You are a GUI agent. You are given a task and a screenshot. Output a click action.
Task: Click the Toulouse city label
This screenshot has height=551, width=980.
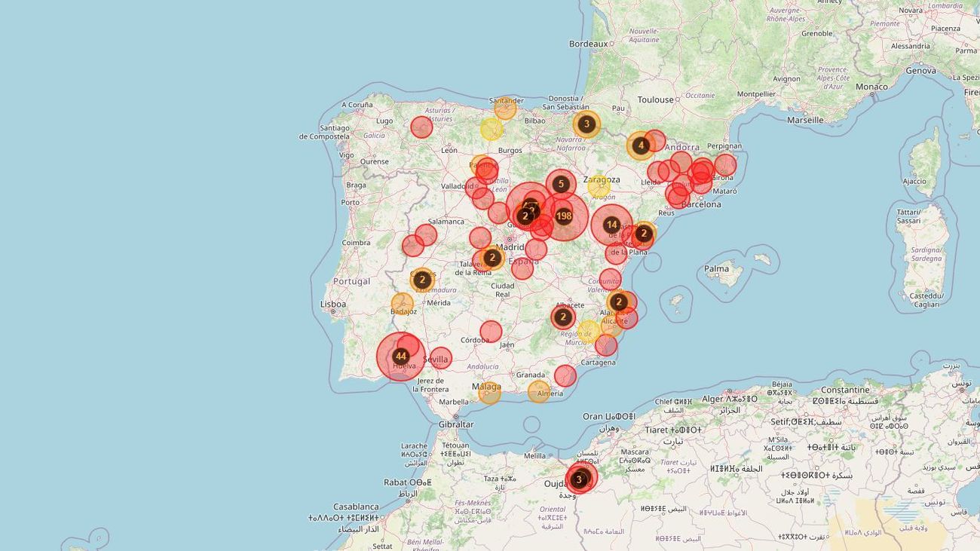point(655,99)
